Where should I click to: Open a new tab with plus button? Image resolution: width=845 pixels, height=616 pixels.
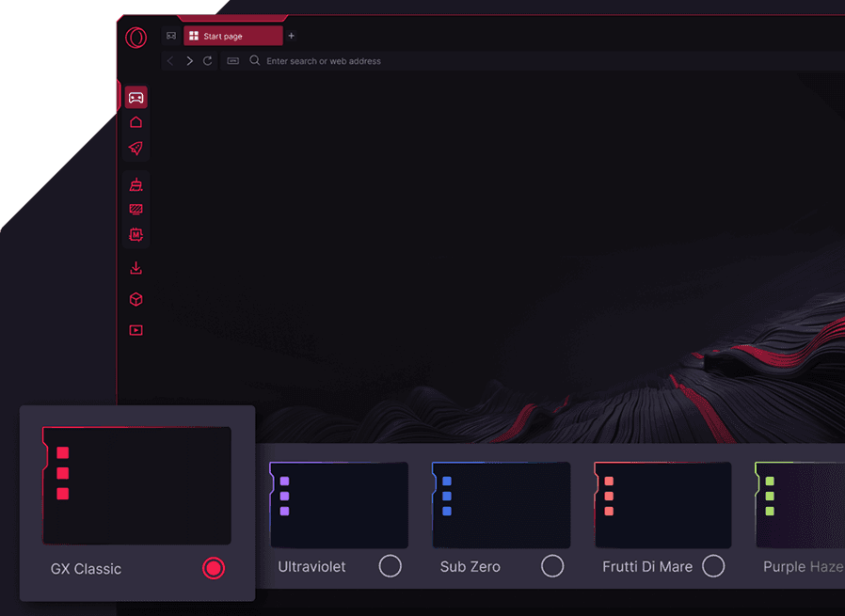pos(291,36)
